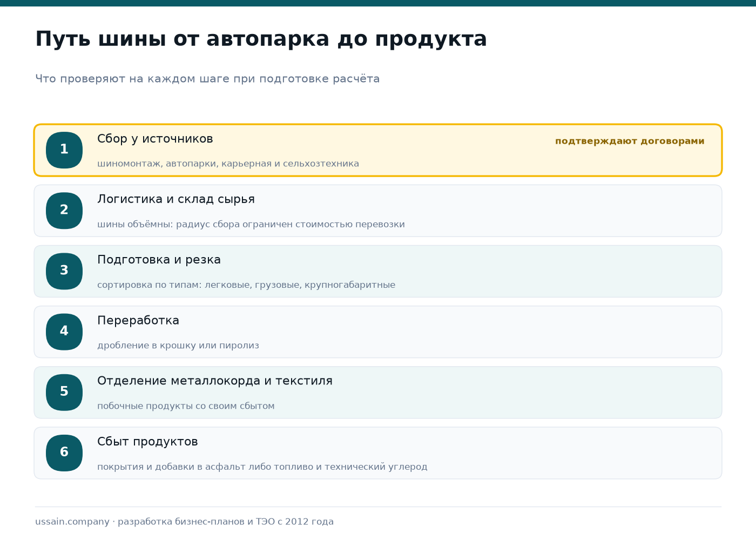
Task: Select the line "сортировка по типам: легковые, грузовые"
Action: click(x=199, y=285)
